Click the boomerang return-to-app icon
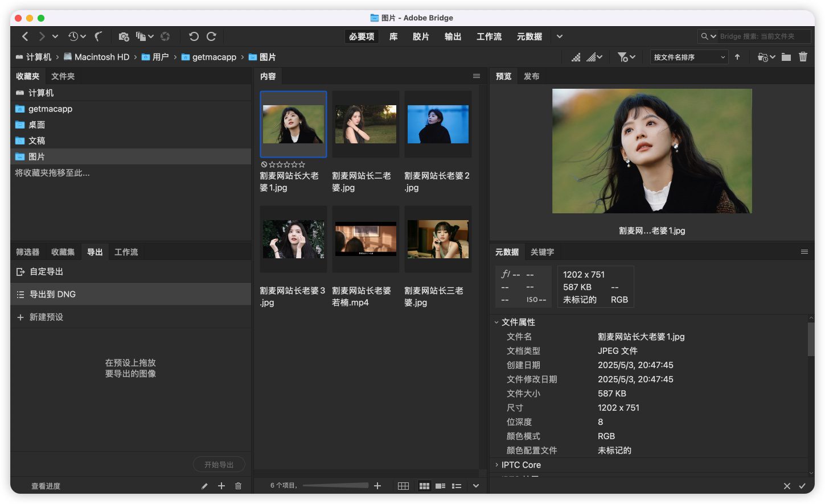The image size is (825, 504). (98, 36)
